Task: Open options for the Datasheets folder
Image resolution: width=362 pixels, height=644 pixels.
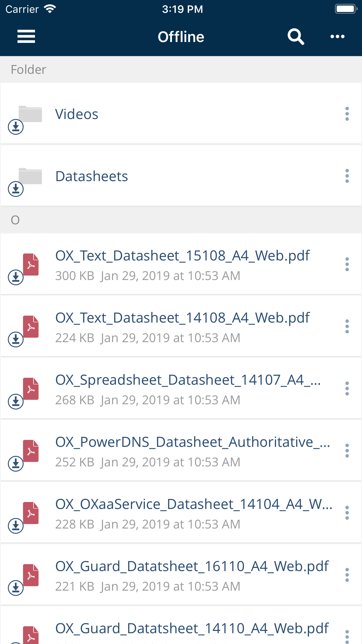Action: click(x=347, y=176)
